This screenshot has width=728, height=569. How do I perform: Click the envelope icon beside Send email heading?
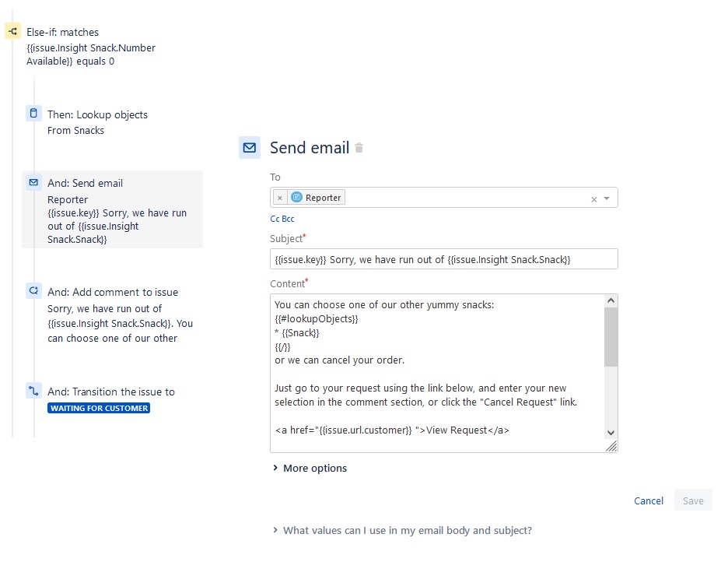click(x=250, y=147)
